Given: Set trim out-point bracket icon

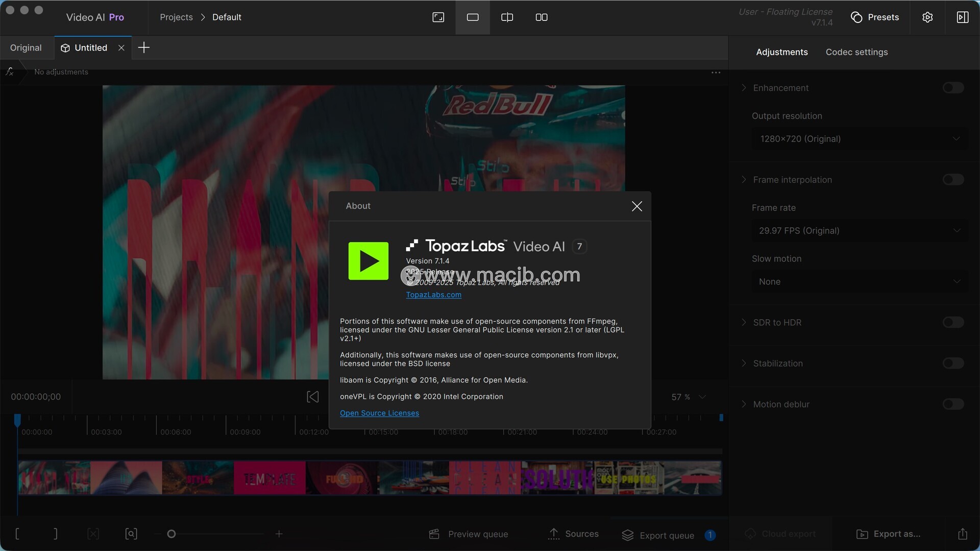Looking at the screenshot, I should click(56, 534).
